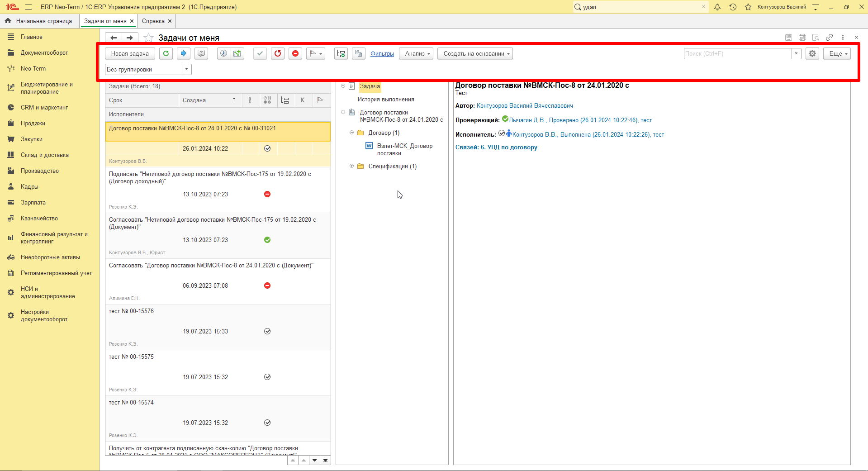Collapse the Договор (1) folder
The image size is (868, 471).
click(351, 133)
